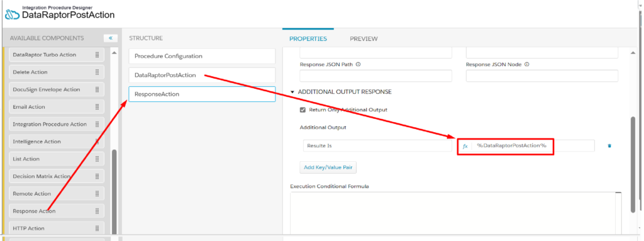Image resolution: width=644 pixels, height=241 pixels.
Task: Open the fx formula editor icon
Action: click(x=465, y=146)
